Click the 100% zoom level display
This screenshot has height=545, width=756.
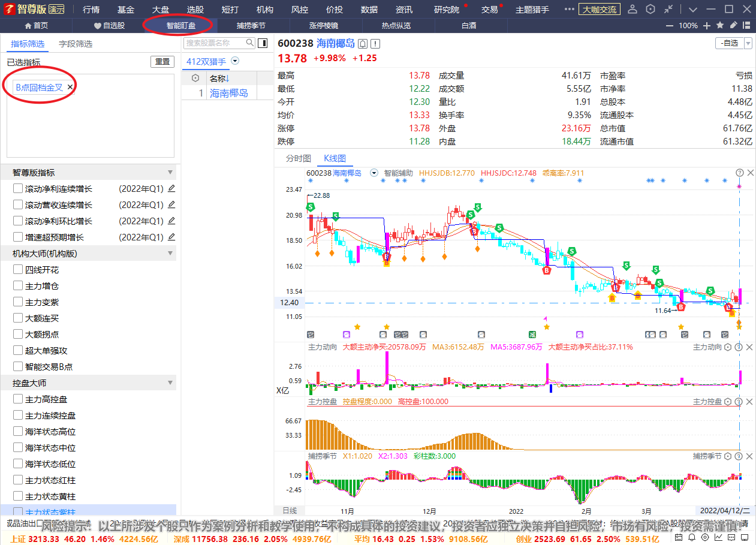pyautogui.click(x=688, y=26)
